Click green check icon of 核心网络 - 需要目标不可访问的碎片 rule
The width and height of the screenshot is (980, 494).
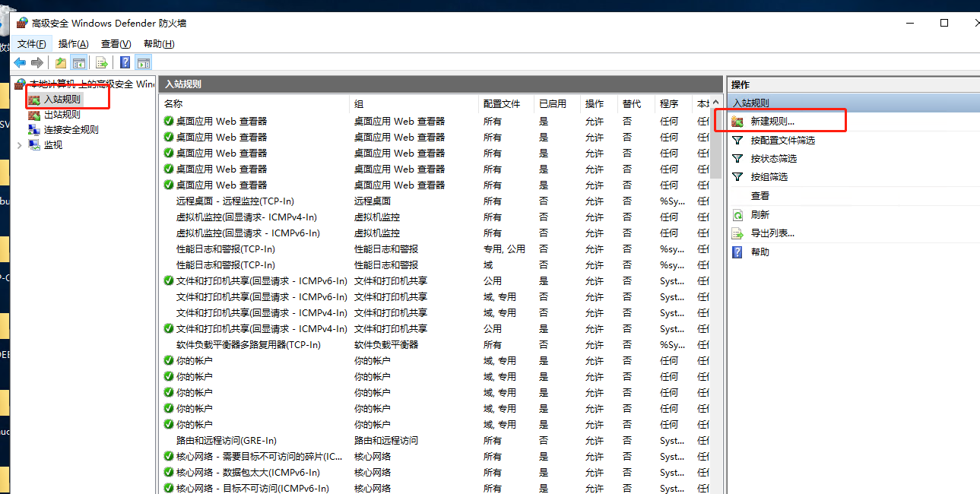tap(169, 457)
